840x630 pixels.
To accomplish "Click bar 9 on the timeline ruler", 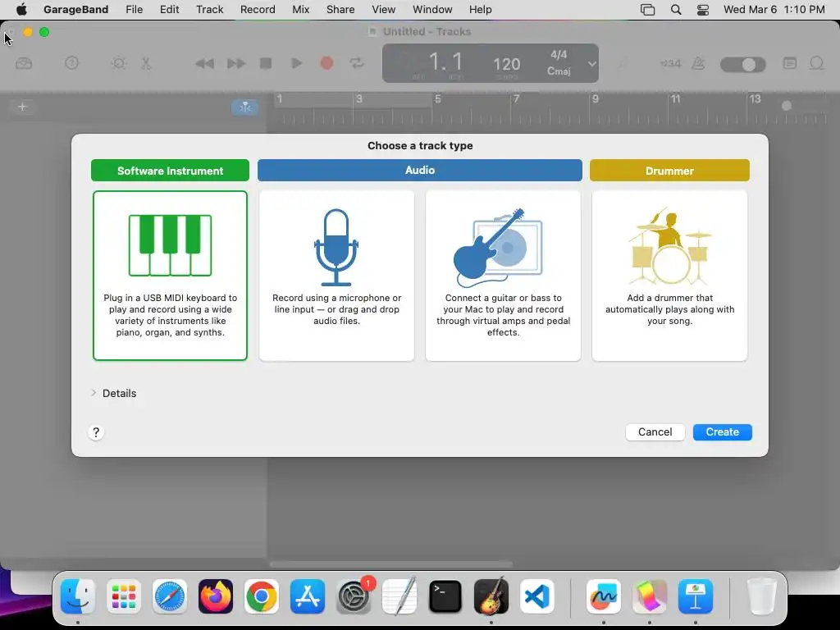I will (x=596, y=99).
